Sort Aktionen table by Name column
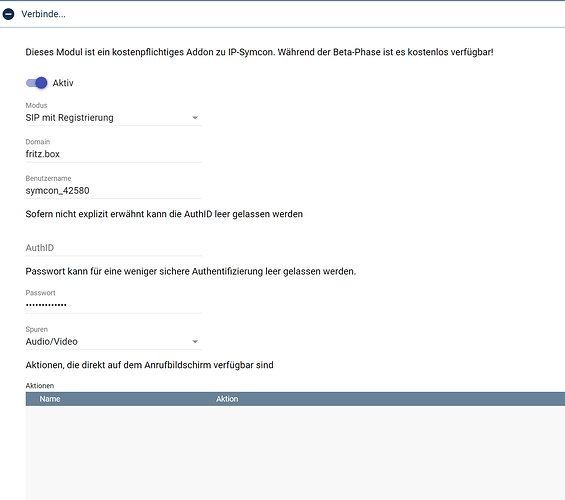The height and width of the screenshot is (500, 565). (50, 399)
